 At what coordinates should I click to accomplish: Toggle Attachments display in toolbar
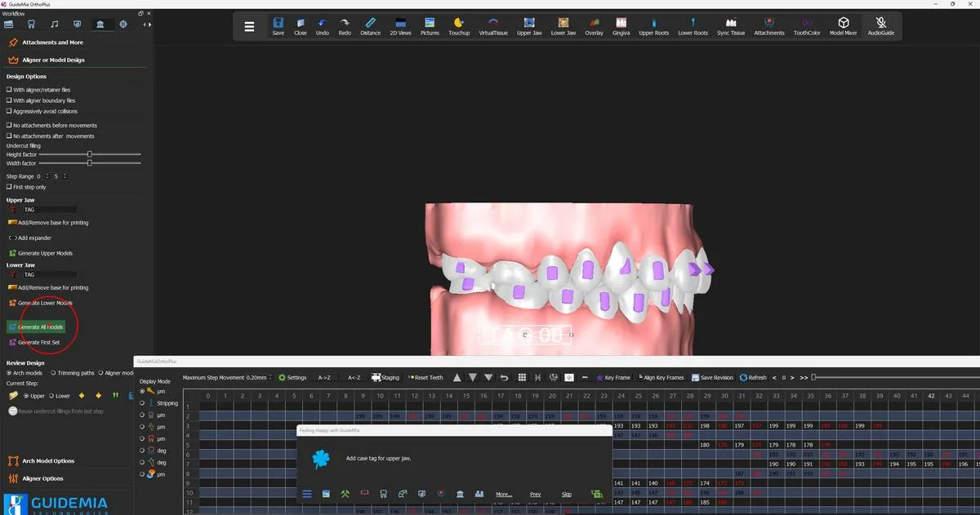coord(768,26)
